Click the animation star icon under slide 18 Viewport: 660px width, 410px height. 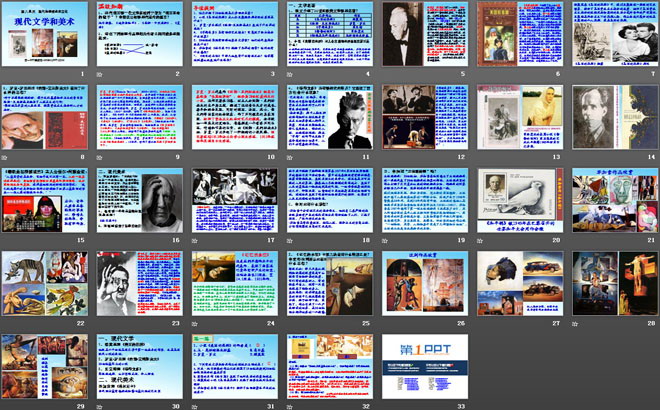[290, 241]
